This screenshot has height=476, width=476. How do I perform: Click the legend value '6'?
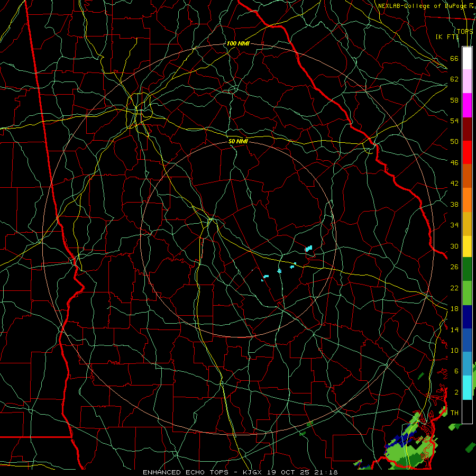pyautogui.click(x=456, y=371)
